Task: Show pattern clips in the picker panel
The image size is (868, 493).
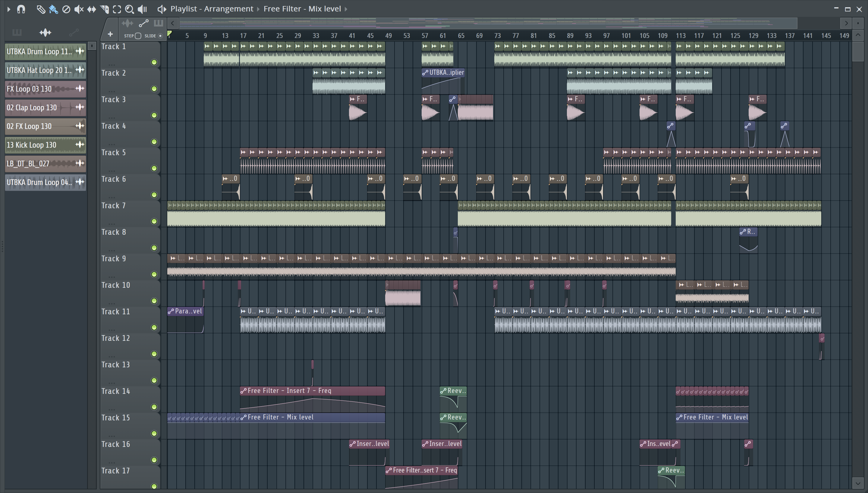Action: coord(17,33)
